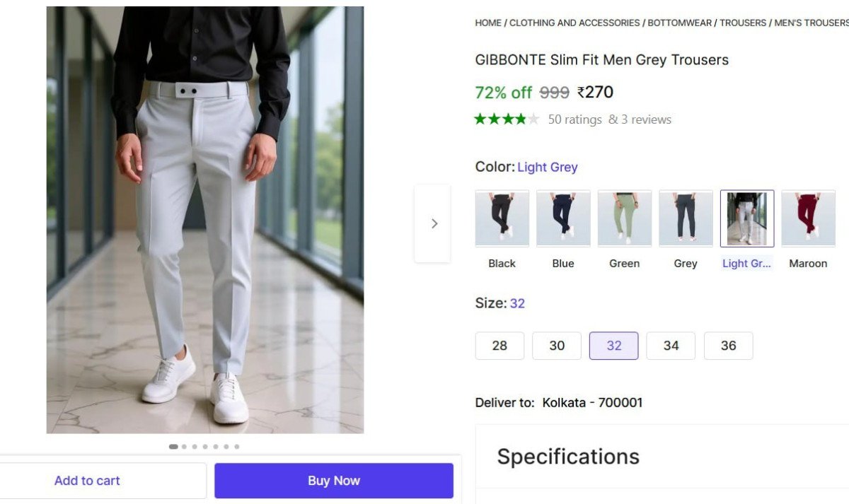The height and width of the screenshot is (504, 849).
Task: Select size 36
Action: pyautogui.click(x=728, y=346)
